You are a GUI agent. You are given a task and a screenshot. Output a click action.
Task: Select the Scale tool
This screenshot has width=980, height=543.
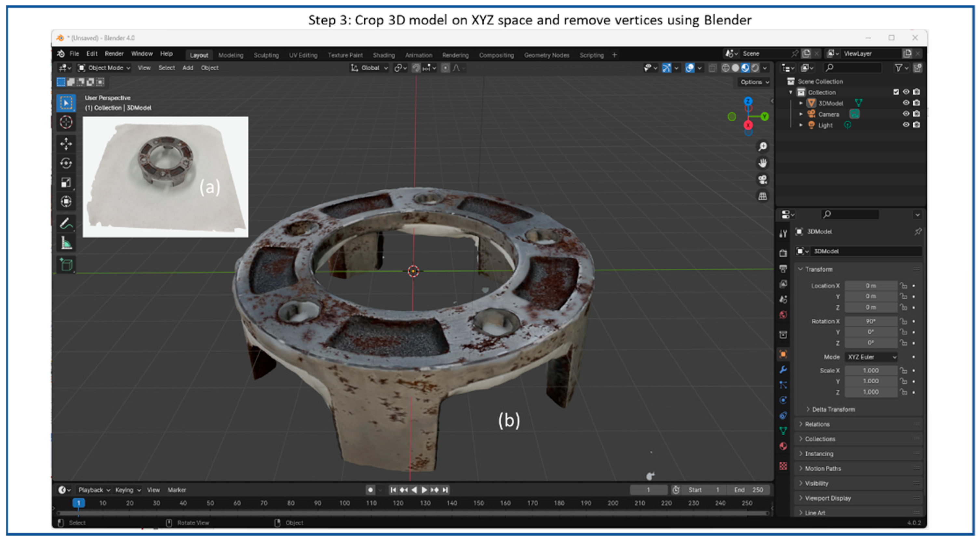(x=66, y=182)
